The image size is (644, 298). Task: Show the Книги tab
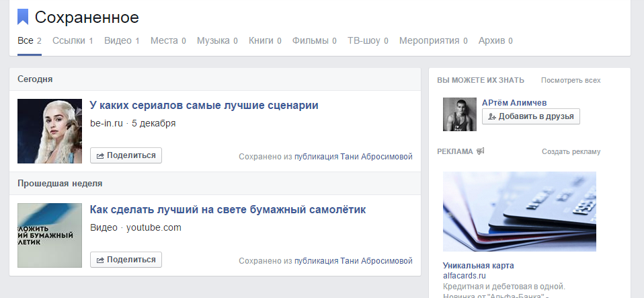(x=265, y=40)
